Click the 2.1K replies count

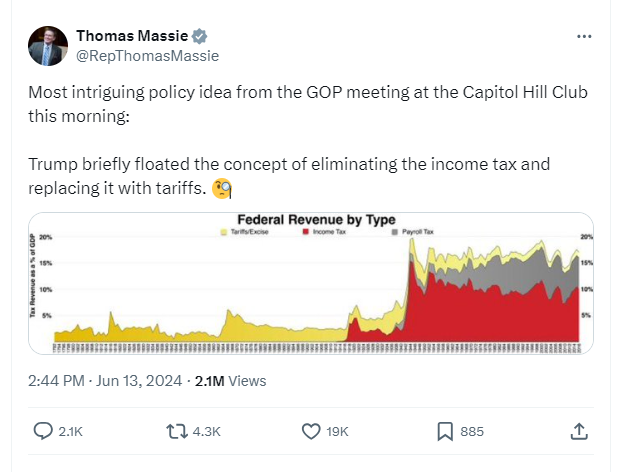click(71, 431)
